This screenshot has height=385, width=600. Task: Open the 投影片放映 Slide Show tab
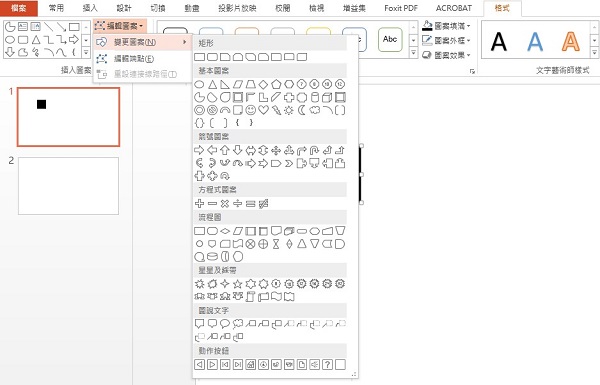pyautogui.click(x=237, y=8)
